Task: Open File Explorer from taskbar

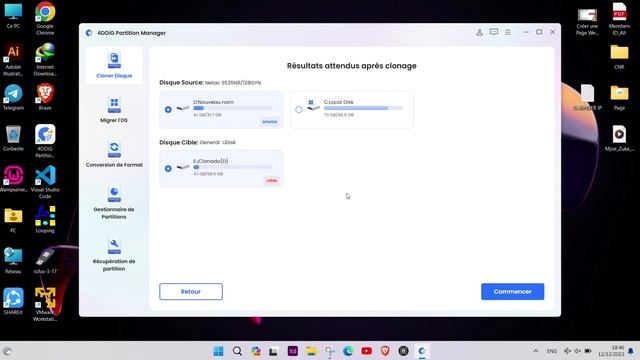Action: click(x=311, y=351)
